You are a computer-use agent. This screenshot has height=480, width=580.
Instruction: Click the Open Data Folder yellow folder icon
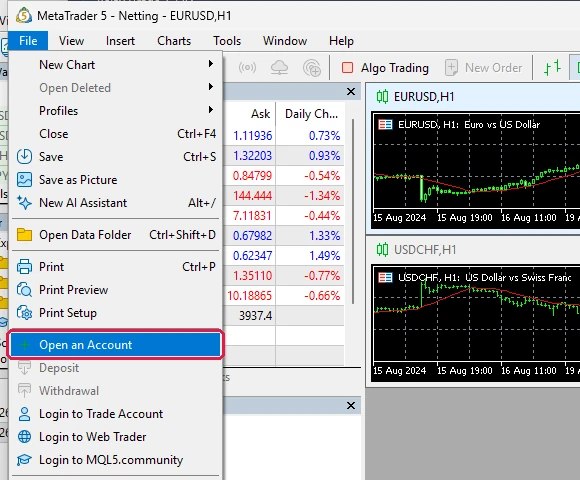click(24, 235)
